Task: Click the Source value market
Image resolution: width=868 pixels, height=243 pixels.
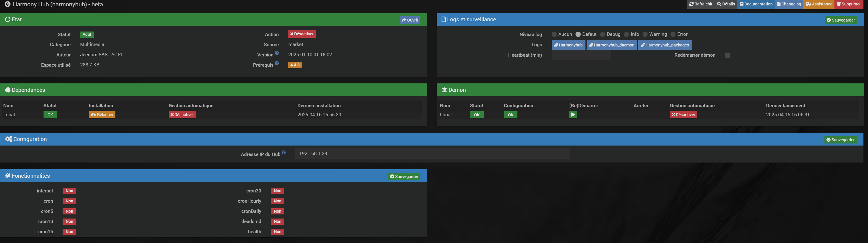Action: coord(295,44)
